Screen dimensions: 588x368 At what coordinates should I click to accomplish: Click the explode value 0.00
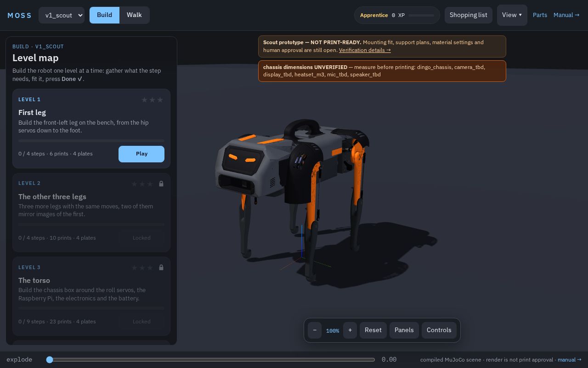click(389, 360)
